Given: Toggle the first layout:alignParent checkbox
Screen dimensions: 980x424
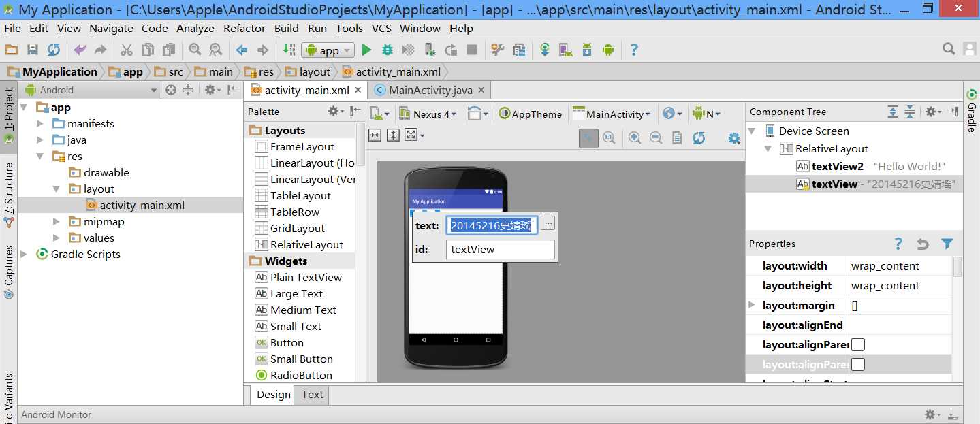Looking at the screenshot, I should click(858, 345).
